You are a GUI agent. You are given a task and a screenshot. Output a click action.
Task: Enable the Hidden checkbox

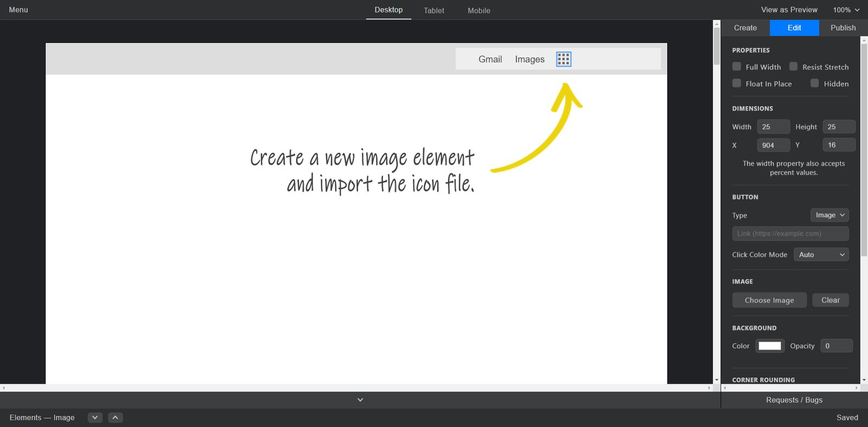tap(814, 84)
